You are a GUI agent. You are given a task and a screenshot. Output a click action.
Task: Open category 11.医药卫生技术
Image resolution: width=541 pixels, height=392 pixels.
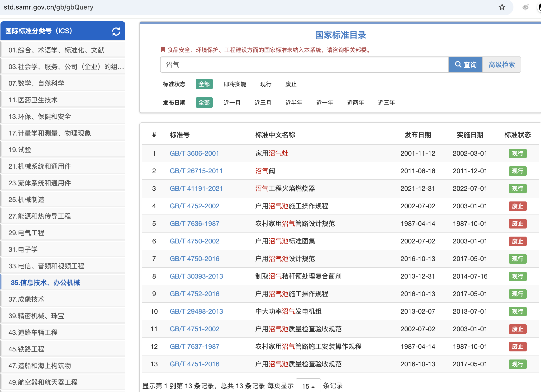(63, 100)
